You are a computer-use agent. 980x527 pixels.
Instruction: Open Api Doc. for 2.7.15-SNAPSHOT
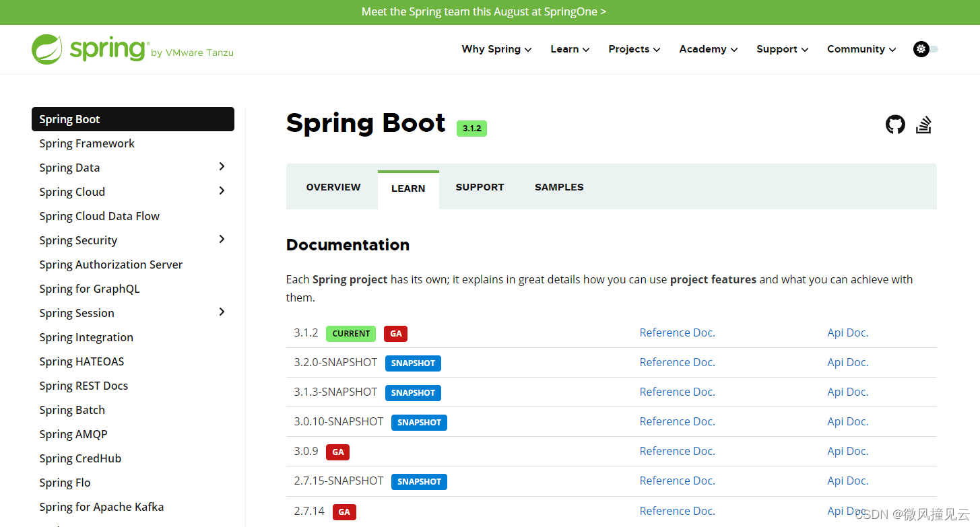tap(847, 481)
